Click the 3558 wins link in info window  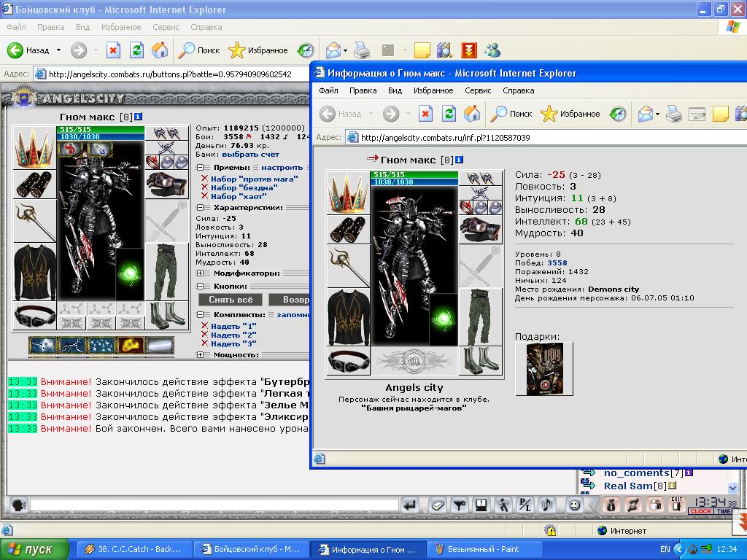(557, 262)
